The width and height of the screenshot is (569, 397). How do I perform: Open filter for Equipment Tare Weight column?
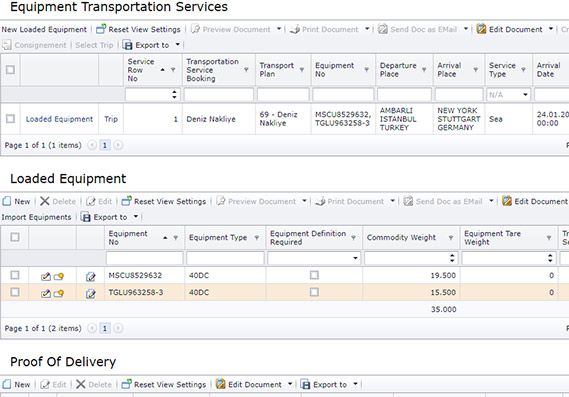click(x=549, y=238)
